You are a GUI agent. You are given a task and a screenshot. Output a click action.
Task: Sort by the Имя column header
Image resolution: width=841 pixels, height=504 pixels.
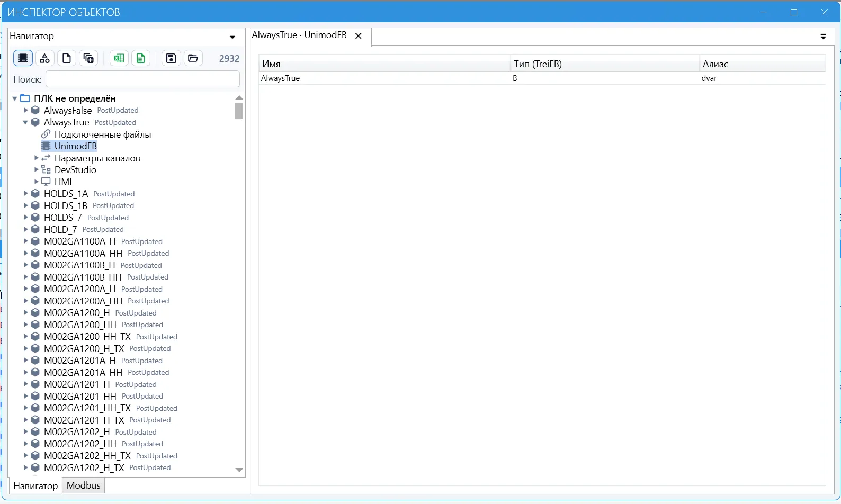coord(384,64)
